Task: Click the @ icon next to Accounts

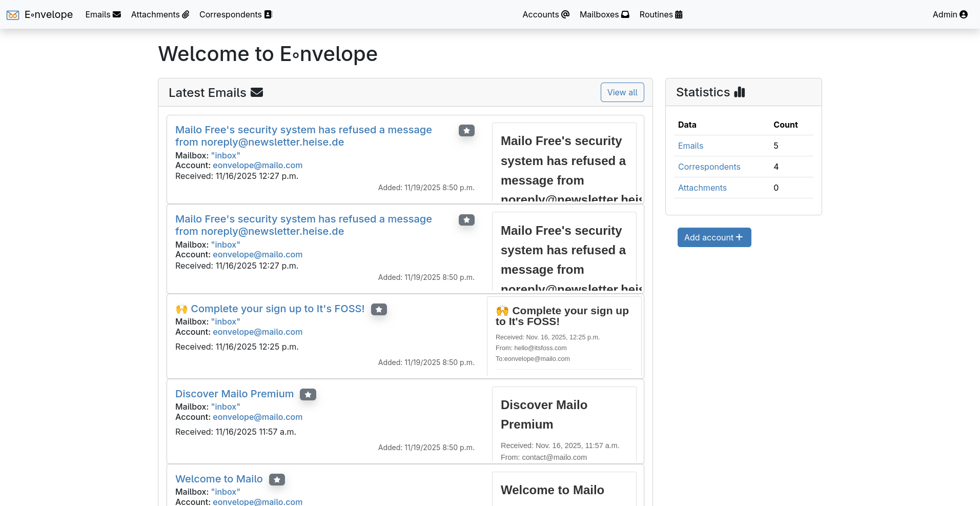Action: click(564, 14)
